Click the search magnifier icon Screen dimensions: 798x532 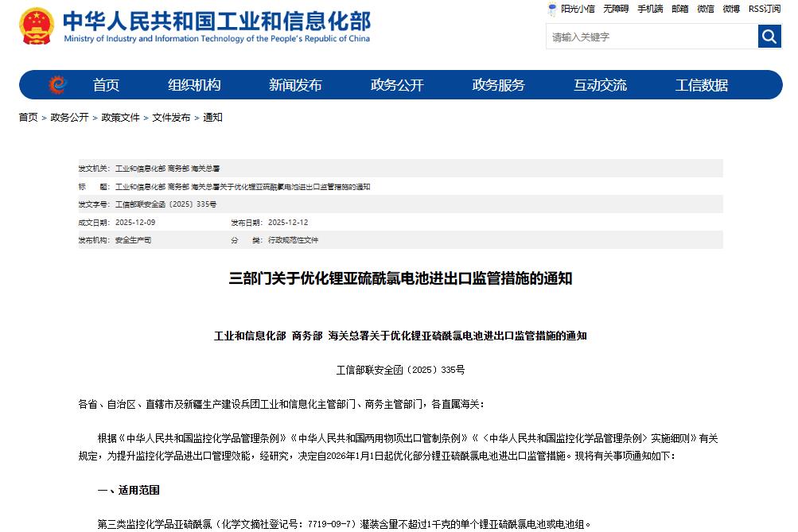point(768,36)
